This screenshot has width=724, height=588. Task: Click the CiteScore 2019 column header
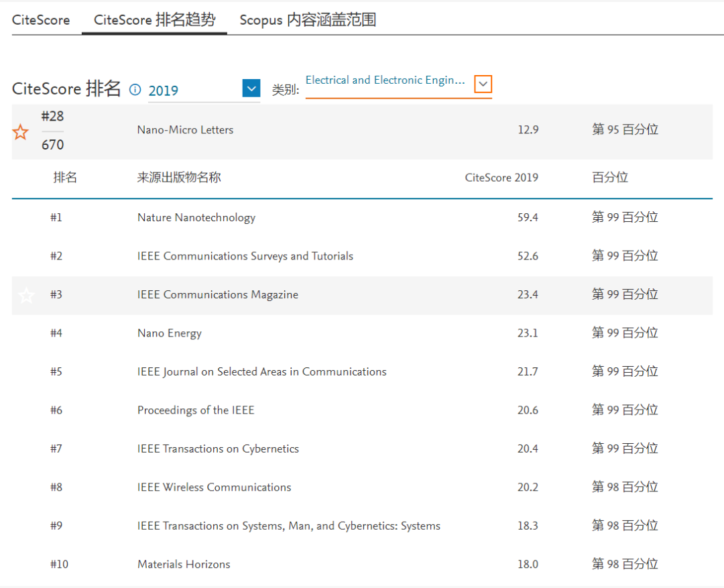[501, 178]
